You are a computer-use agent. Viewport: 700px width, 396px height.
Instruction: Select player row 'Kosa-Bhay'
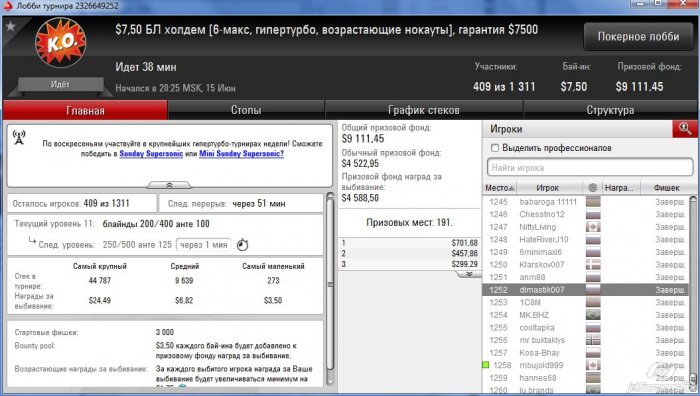click(586, 353)
